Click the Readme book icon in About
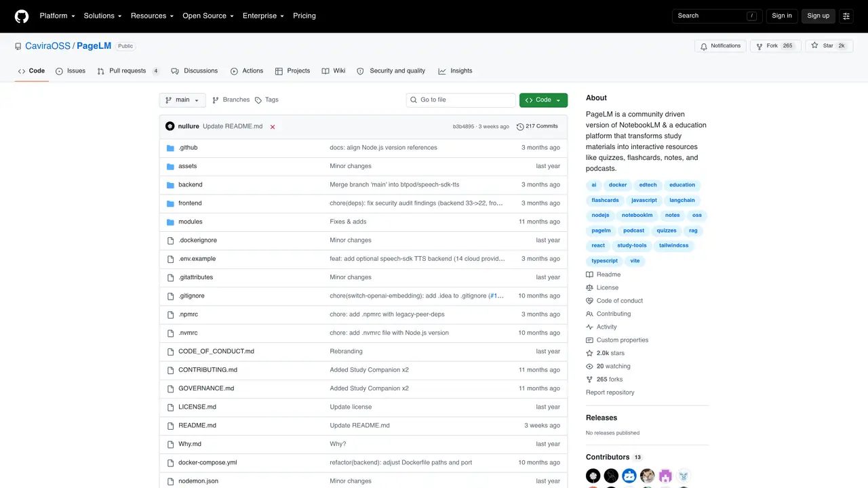The width and height of the screenshot is (868, 488). [x=590, y=274]
